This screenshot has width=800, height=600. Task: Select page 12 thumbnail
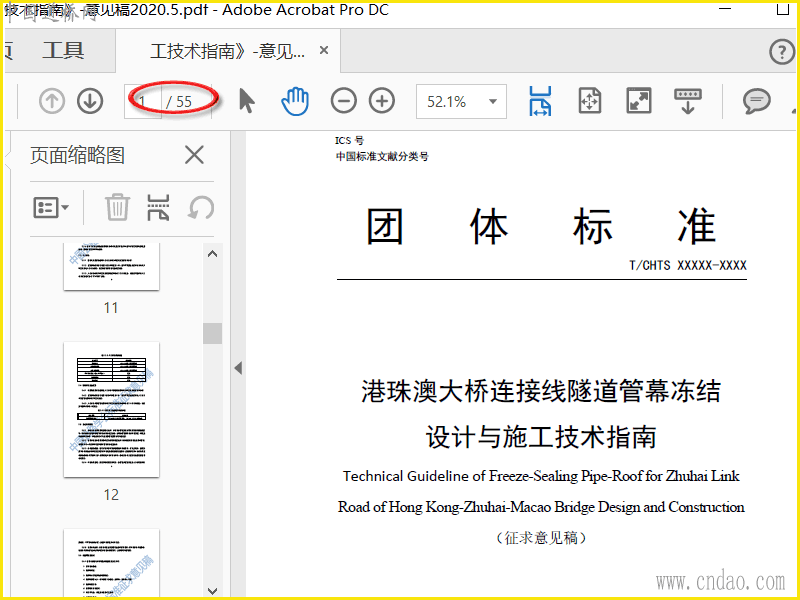111,410
